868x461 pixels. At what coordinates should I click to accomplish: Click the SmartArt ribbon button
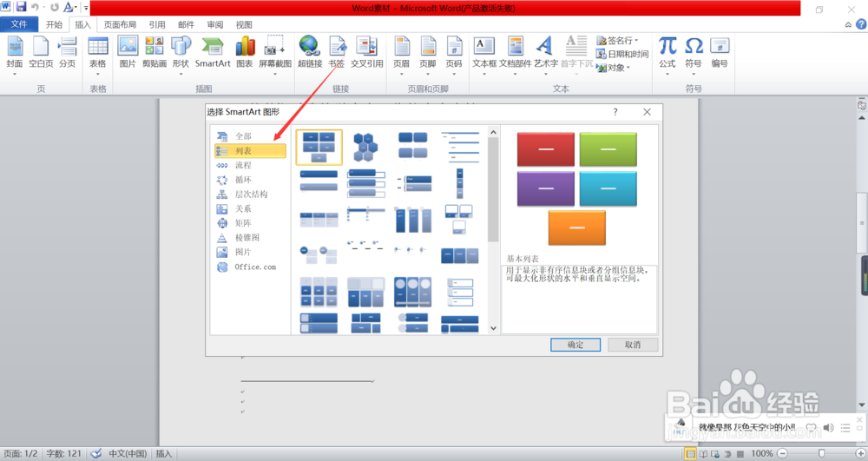tap(213, 53)
